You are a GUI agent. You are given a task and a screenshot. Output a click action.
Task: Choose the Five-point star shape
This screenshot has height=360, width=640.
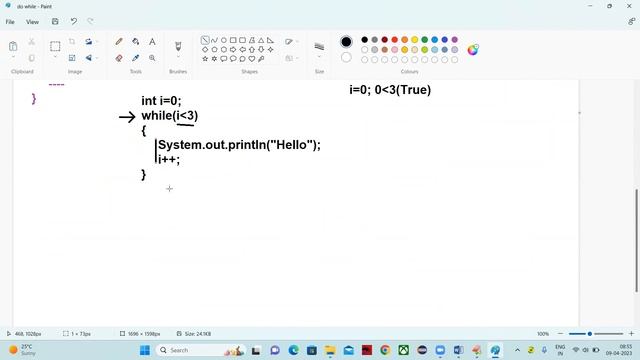click(x=205, y=59)
